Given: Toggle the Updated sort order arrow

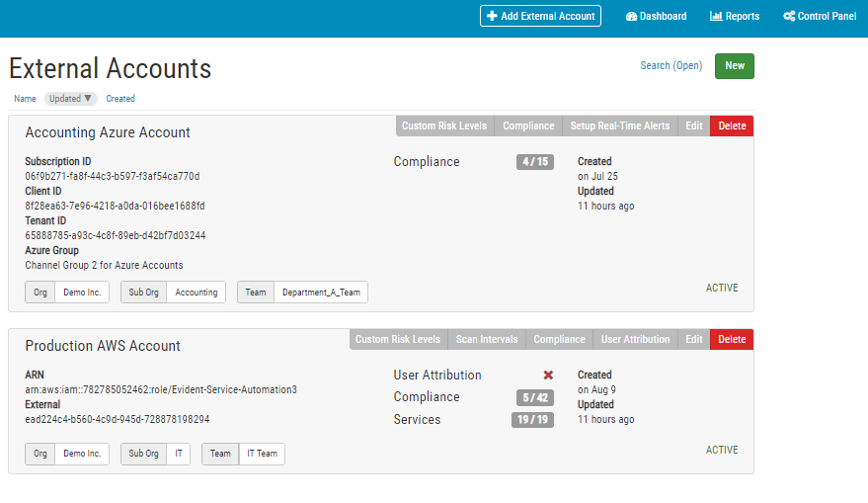Looking at the screenshot, I should [x=88, y=99].
